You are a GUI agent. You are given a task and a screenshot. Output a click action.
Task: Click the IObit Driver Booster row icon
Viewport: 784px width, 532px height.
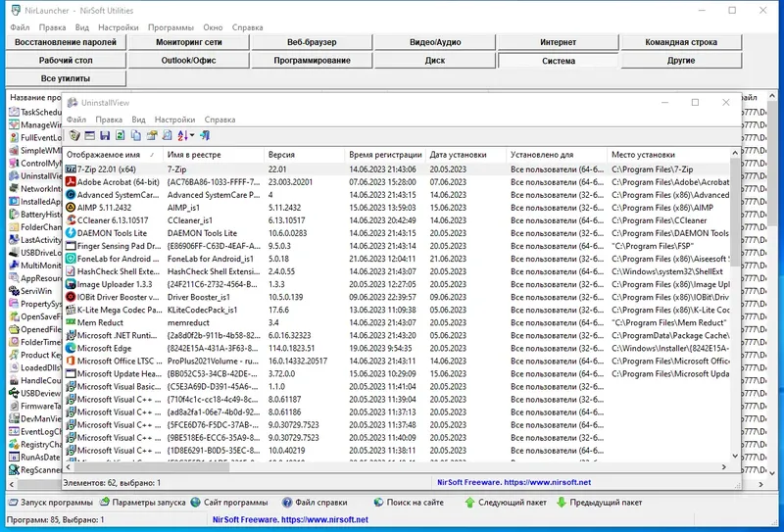[x=71, y=297]
